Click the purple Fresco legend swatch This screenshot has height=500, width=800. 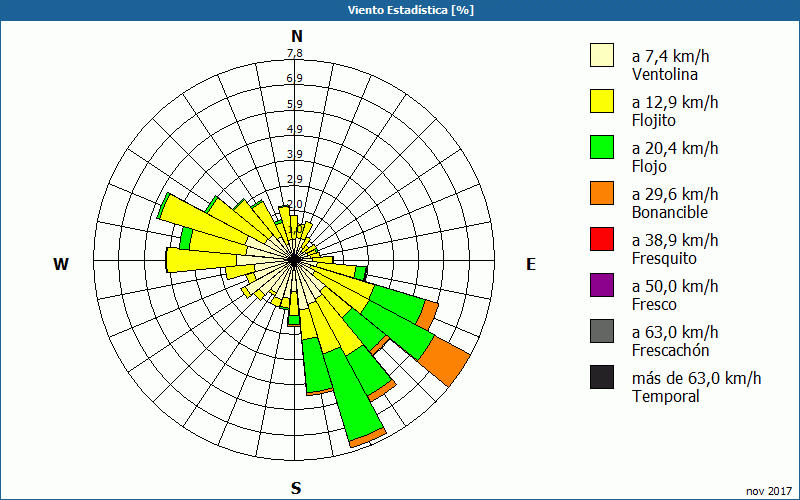(x=602, y=285)
